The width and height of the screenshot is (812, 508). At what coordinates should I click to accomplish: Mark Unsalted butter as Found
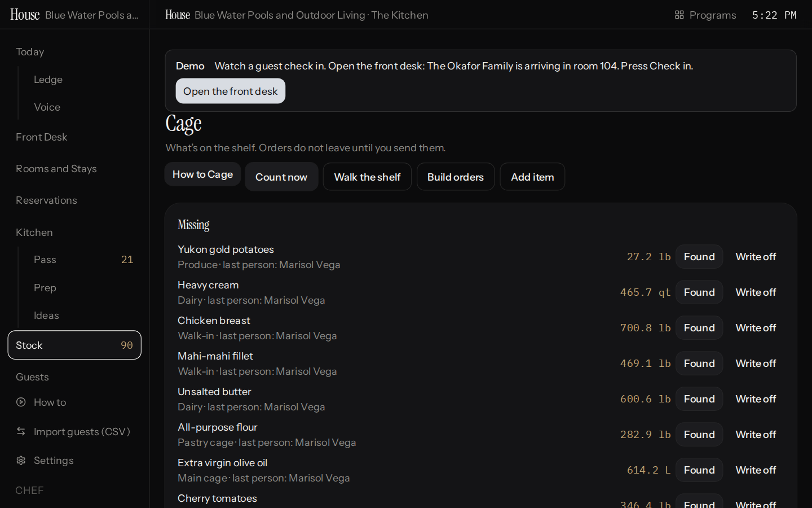[x=699, y=399]
